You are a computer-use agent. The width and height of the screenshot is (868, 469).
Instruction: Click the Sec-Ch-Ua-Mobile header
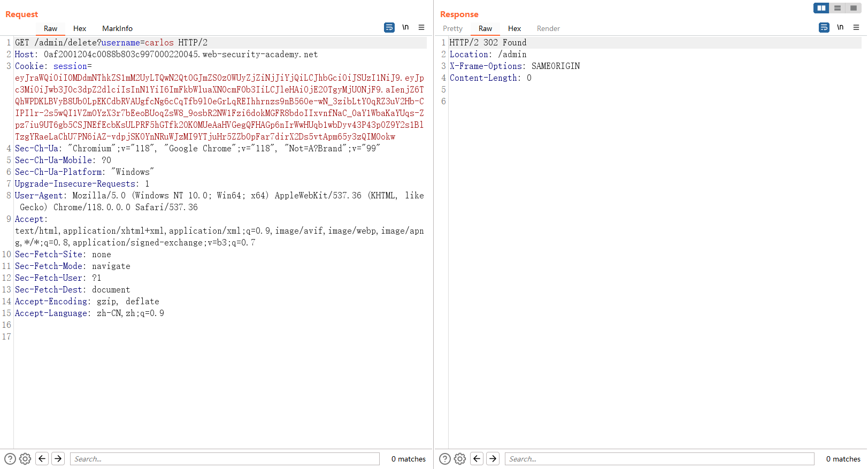(63, 160)
